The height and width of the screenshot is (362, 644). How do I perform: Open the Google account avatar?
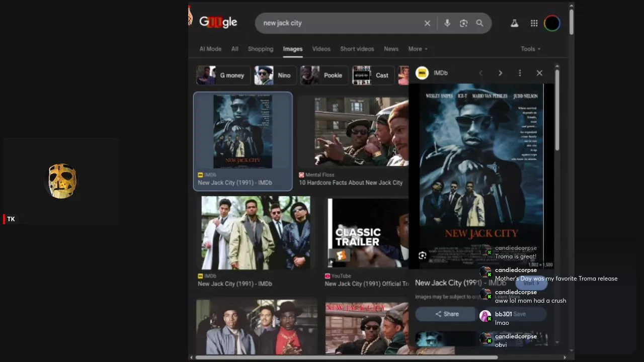[x=552, y=23]
